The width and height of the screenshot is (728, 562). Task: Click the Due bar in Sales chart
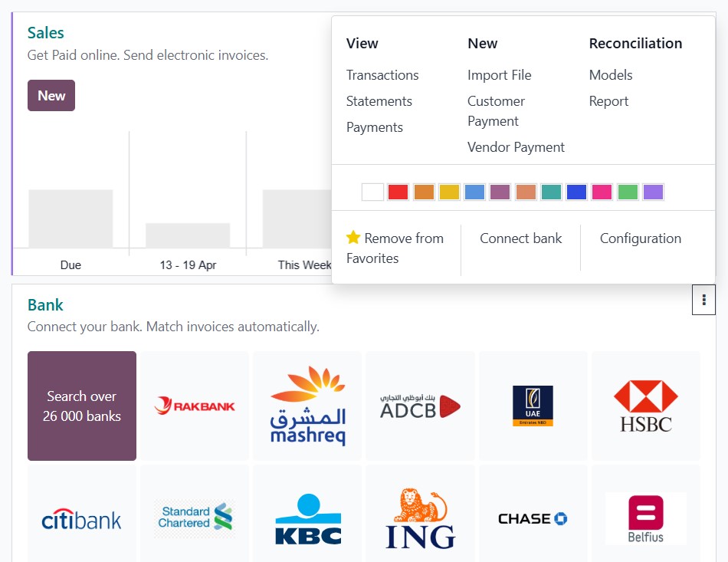(x=71, y=219)
